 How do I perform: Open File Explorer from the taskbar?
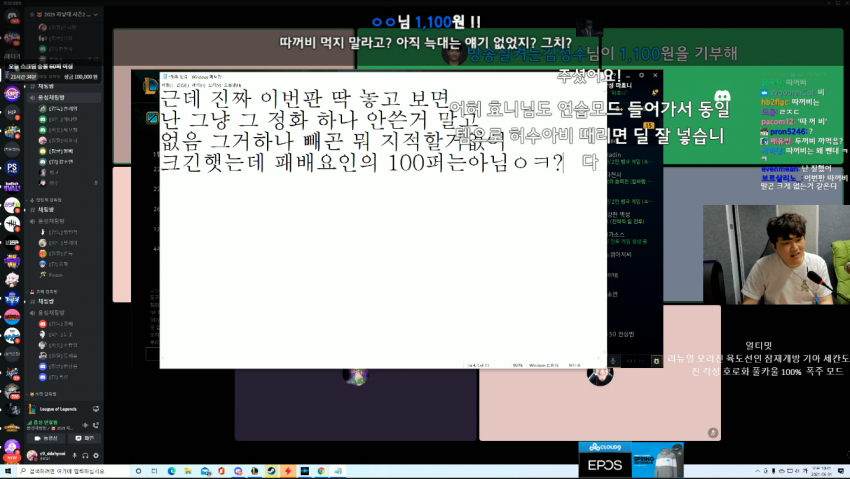click(188, 471)
